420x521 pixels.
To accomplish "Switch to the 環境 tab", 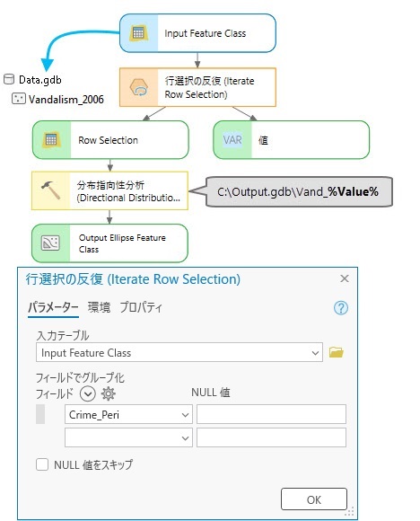I will click(99, 307).
